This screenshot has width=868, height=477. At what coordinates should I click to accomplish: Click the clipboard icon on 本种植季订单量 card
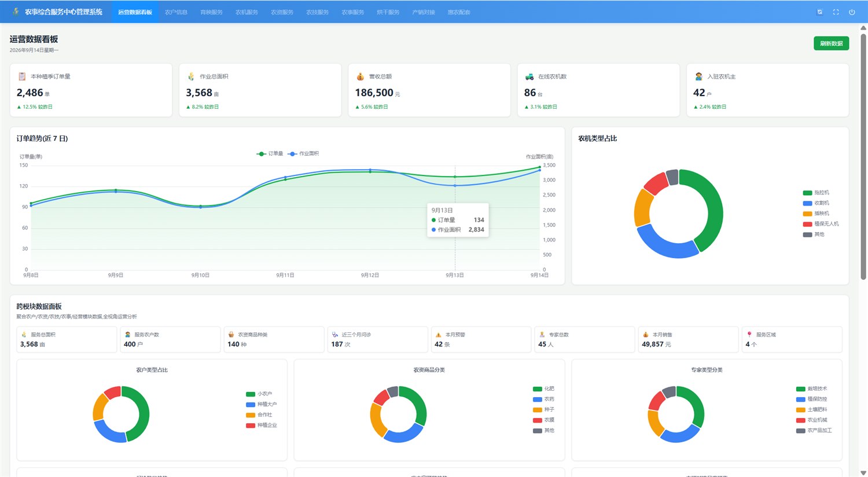click(x=22, y=76)
